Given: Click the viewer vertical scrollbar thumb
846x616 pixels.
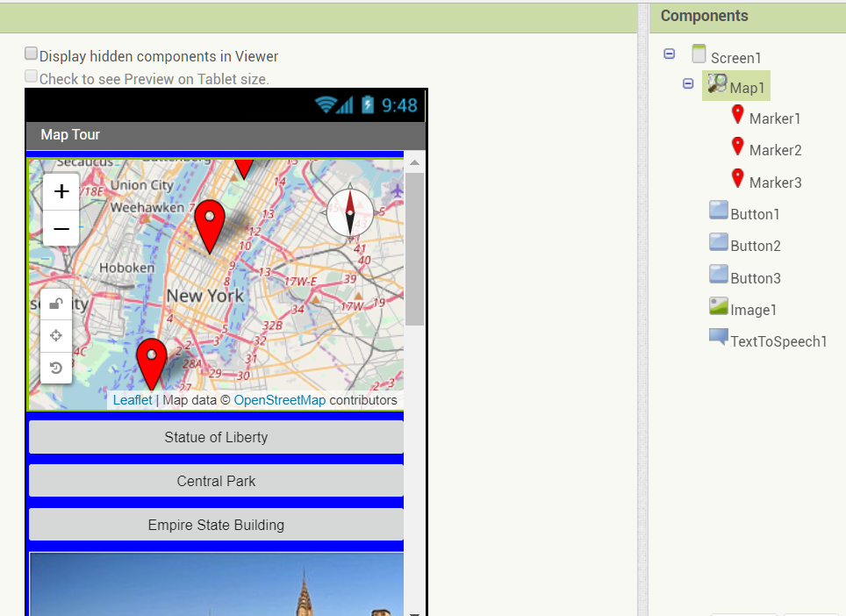Looking at the screenshot, I should tap(414, 249).
